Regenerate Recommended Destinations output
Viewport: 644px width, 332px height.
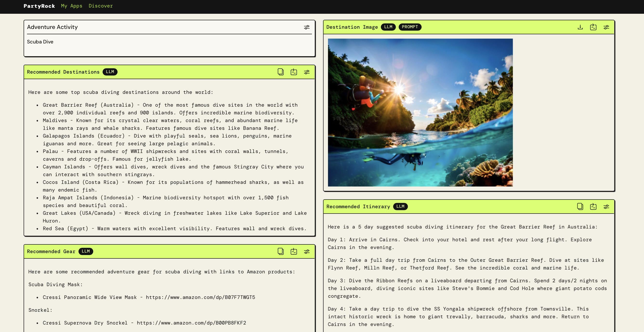[294, 72]
